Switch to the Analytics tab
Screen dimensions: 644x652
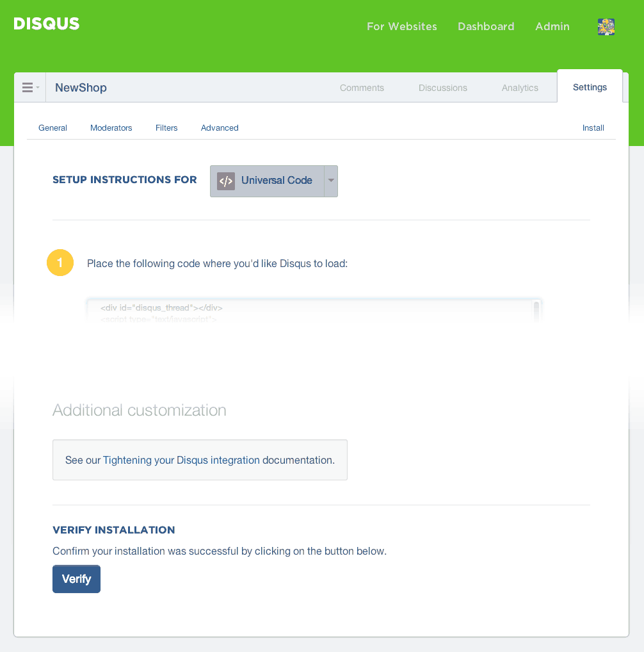click(520, 88)
